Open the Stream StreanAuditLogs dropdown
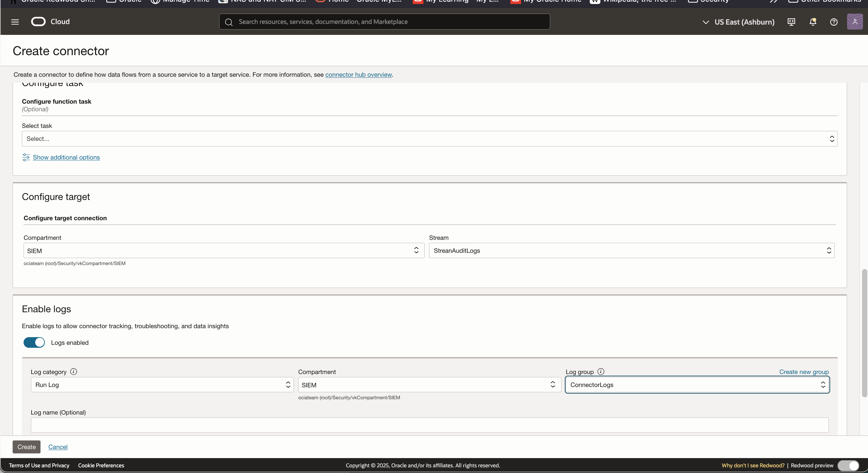 632,250
